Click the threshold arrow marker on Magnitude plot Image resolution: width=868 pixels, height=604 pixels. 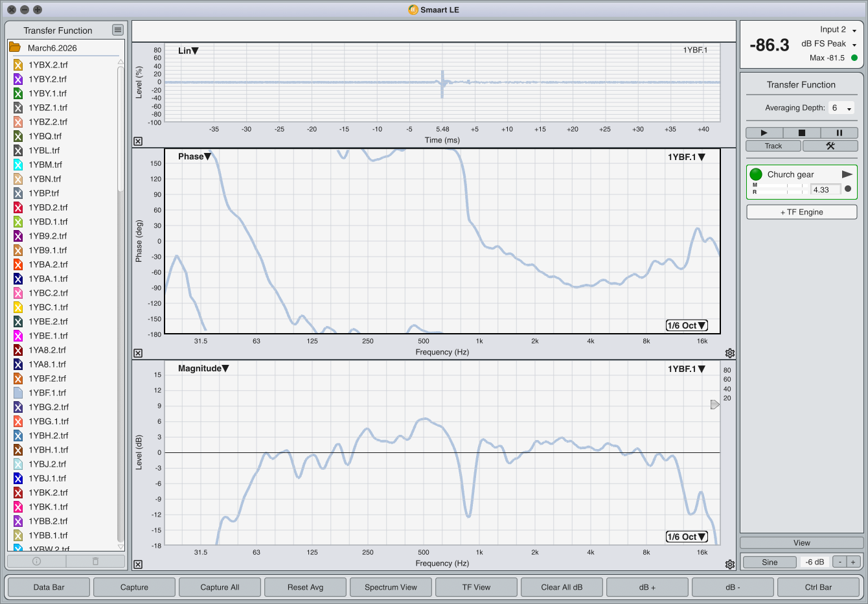714,404
